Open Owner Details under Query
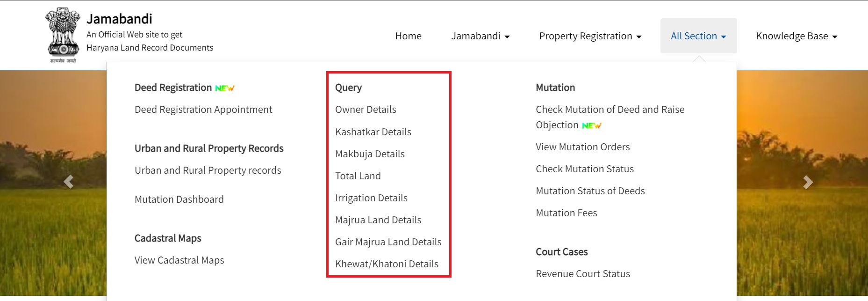This screenshot has height=301, width=868. click(x=366, y=109)
